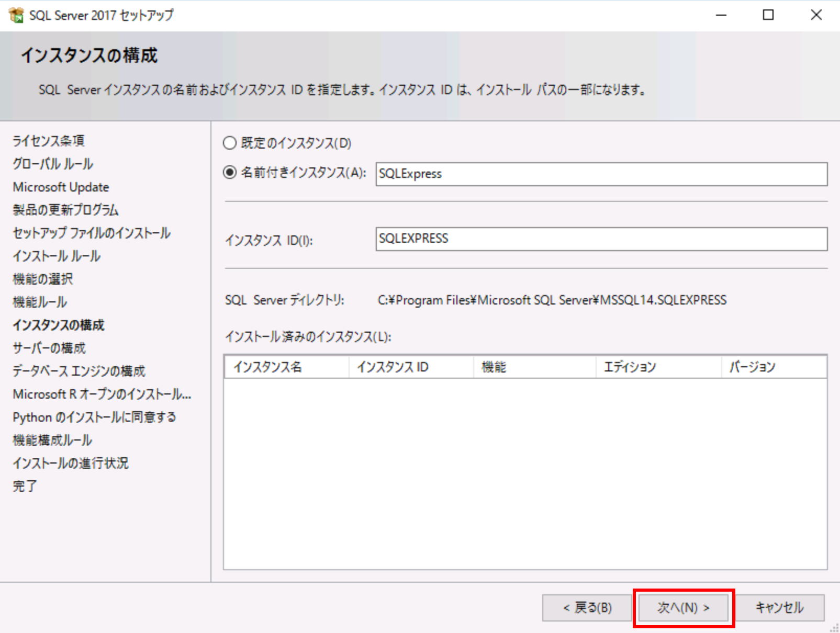840x633 pixels.
Task: Click the キャンセル button
Action: [779, 607]
